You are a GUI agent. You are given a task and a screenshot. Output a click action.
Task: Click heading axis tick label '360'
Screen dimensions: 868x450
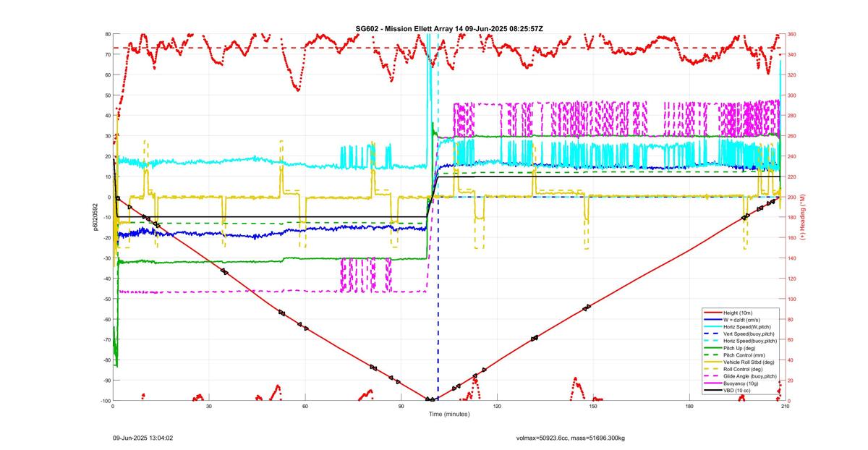pyautogui.click(x=792, y=34)
